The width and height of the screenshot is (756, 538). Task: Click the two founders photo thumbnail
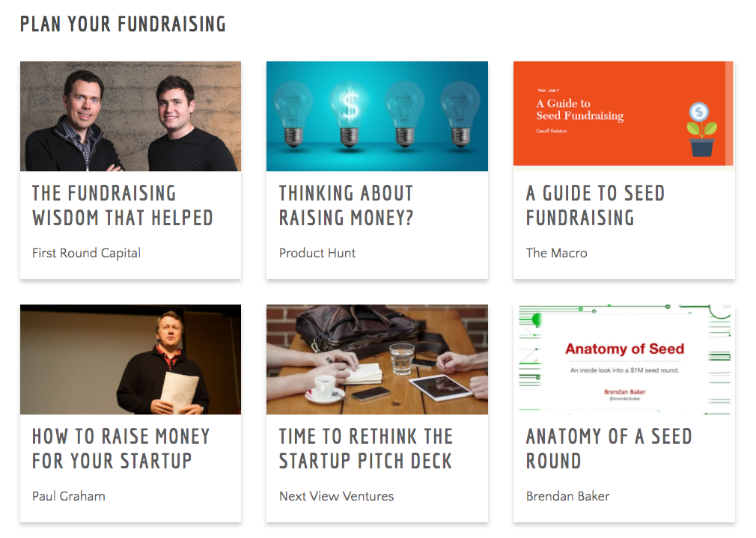tap(130, 116)
